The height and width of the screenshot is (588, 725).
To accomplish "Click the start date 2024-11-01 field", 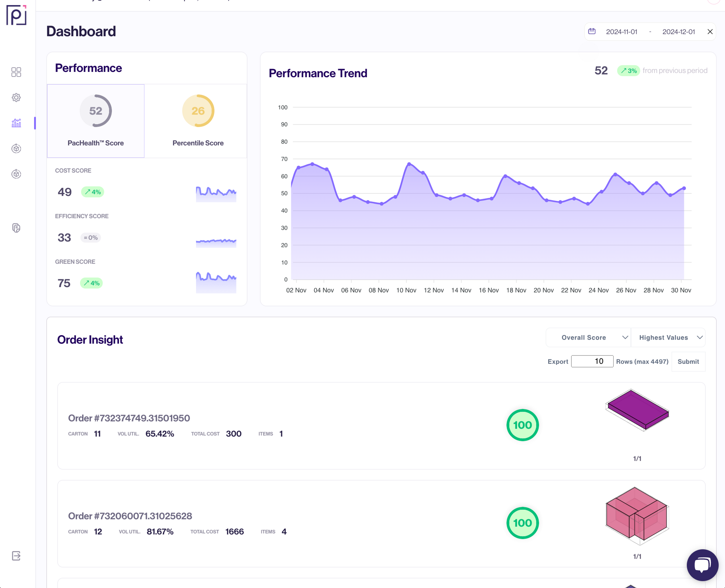I will click(x=622, y=32).
